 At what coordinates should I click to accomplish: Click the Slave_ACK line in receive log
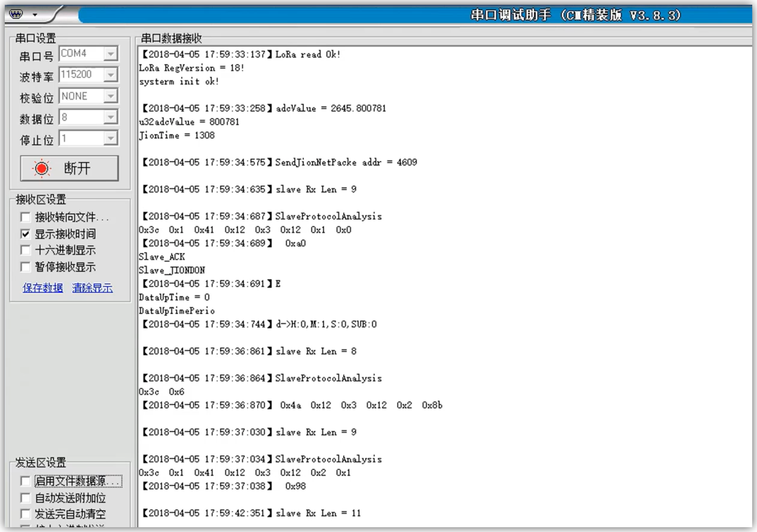pyautogui.click(x=162, y=257)
